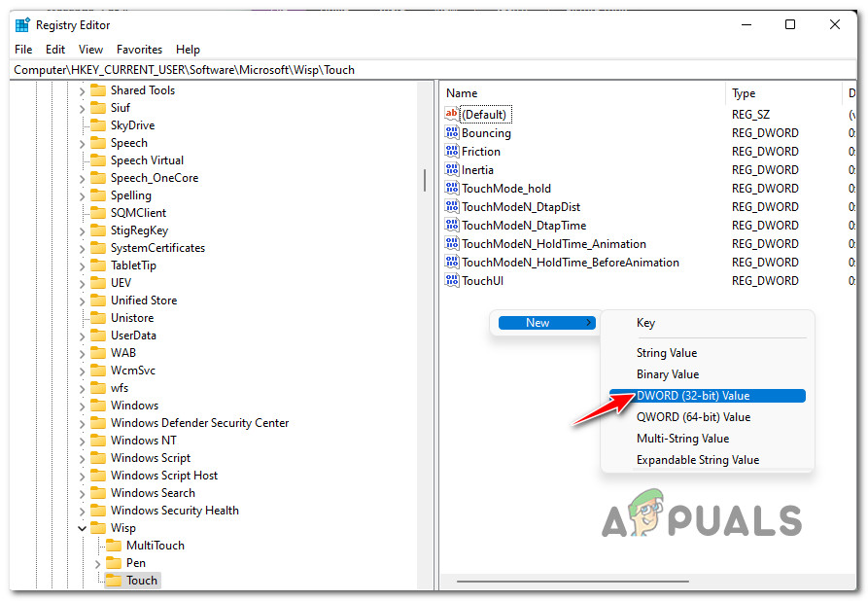The height and width of the screenshot is (601, 868).
Task: Choose String Value in submenu
Action: click(708, 353)
